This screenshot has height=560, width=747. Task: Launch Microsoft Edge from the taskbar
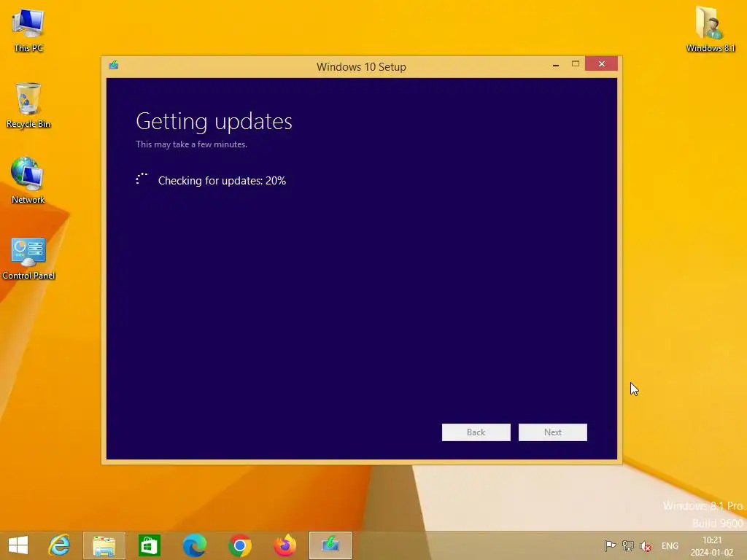pyautogui.click(x=194, y=545)
